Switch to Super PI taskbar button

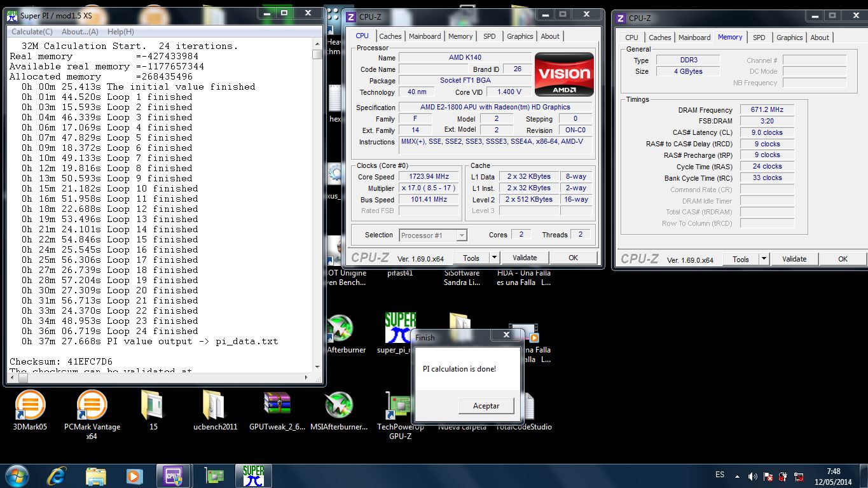pyautogui.click(x=253, y=475)
